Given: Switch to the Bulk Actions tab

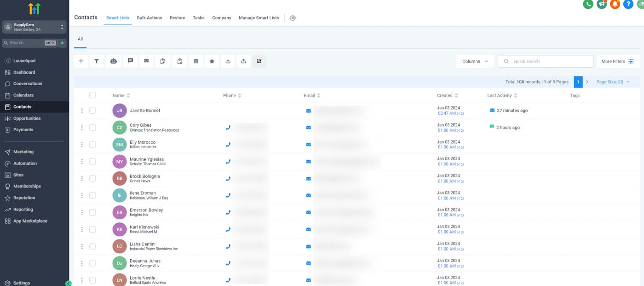Looking at the screenshot, I should 149,18.
